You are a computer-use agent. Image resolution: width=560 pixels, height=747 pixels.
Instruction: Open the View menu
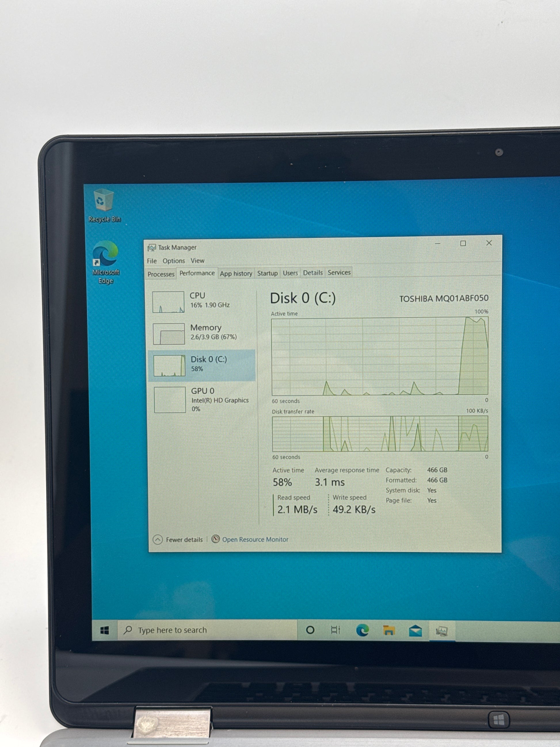[197, 260]
